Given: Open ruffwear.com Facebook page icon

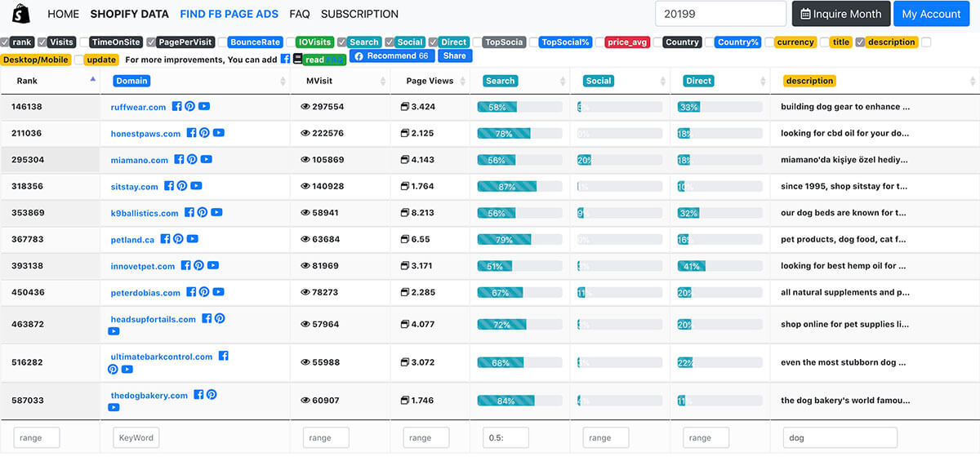Looking at the screenshot, I should point(177,106).
